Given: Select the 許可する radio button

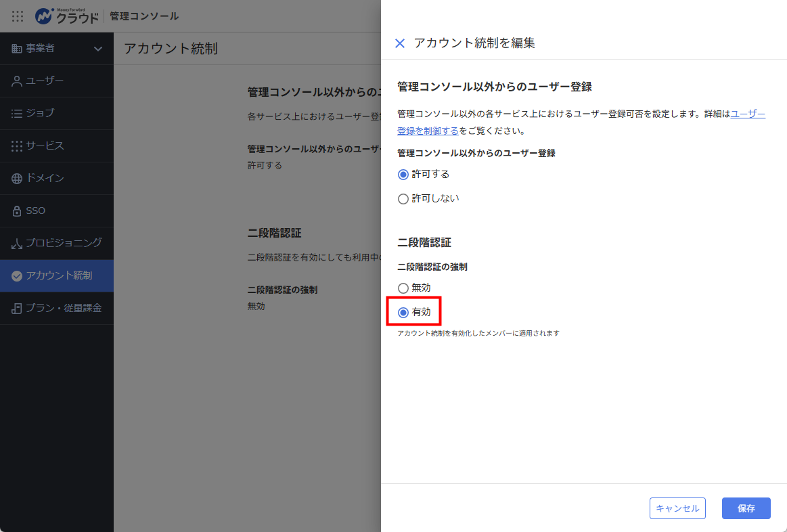Looking at the screenshot, I should click(403, 175).
